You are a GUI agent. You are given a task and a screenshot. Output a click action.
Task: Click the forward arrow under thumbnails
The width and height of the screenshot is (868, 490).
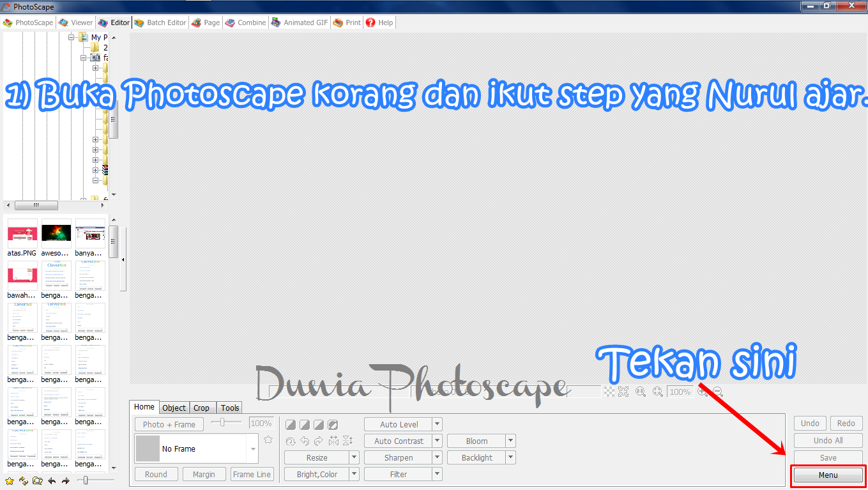pos(65,480)
